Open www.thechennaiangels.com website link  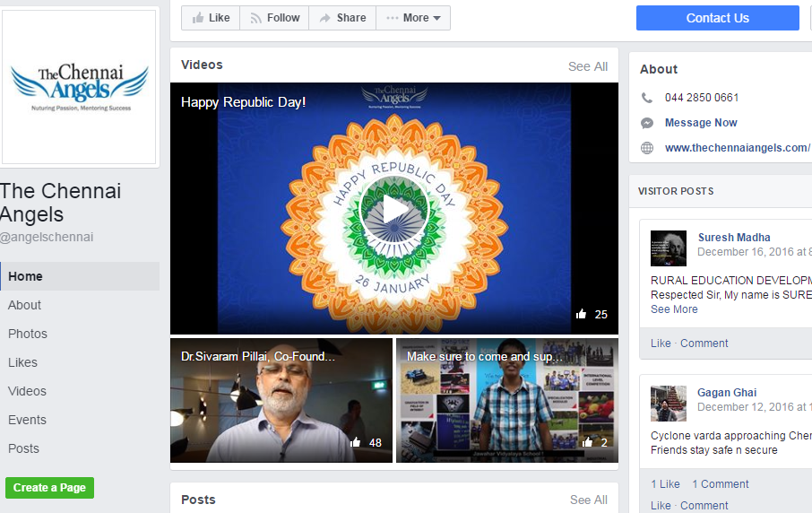pos(738,148)
